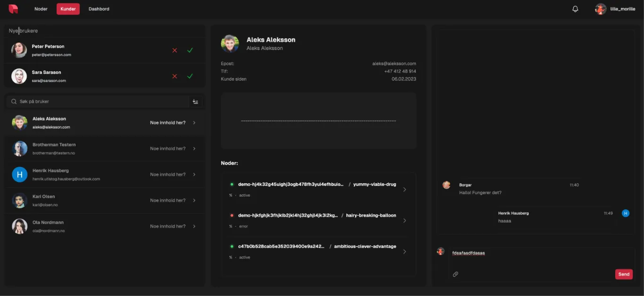This screenshot has width=644, height=296.
Task: Click the search magnifier icon
Action: point(14,101)
